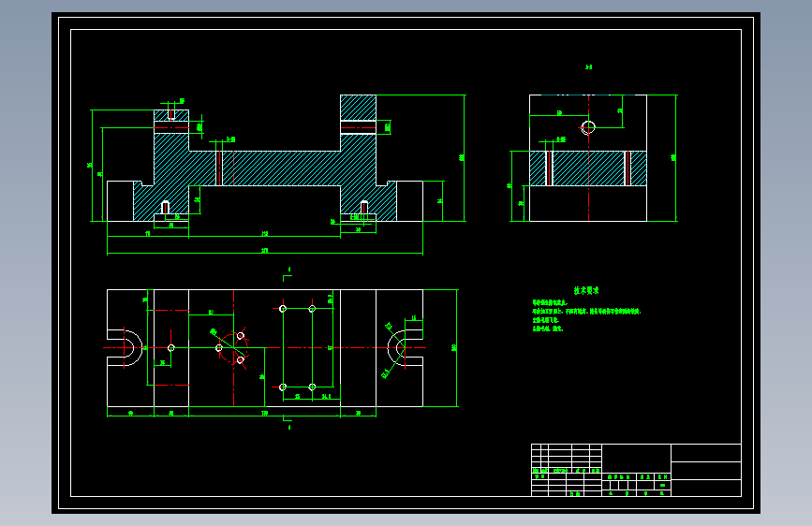The height and width of the screenshot is (526, 812).
Task: Click the section label above the side view
Action: 589,67
